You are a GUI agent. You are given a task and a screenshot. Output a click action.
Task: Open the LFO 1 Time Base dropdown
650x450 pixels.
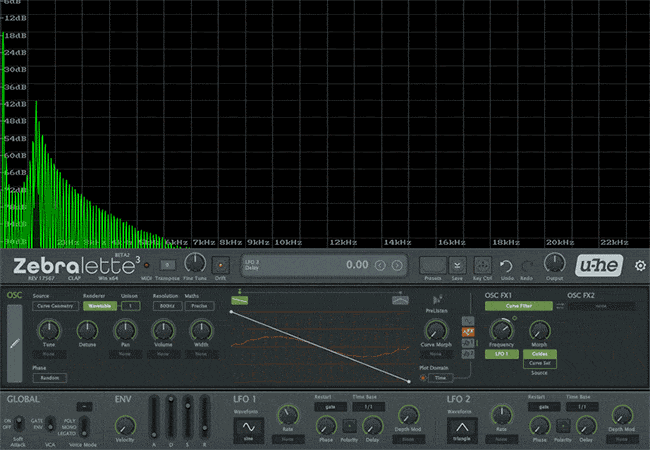pyautogui.click(x=369, y=407)
